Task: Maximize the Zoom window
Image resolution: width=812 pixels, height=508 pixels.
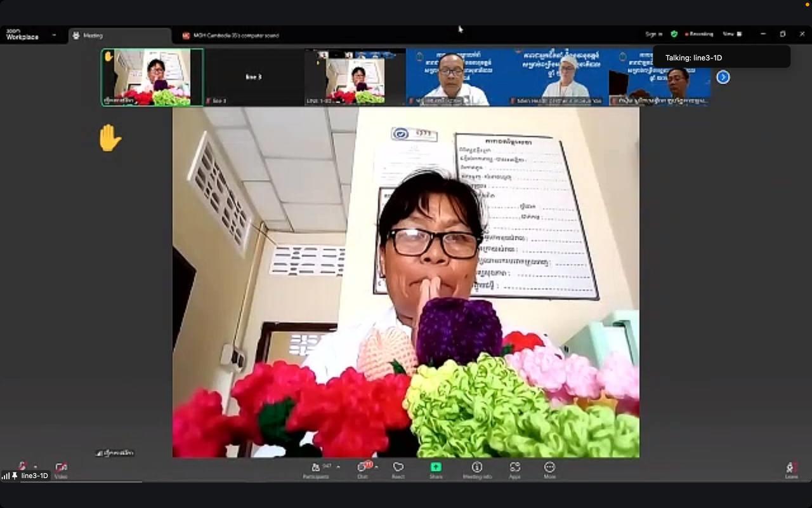Action: 783,34
